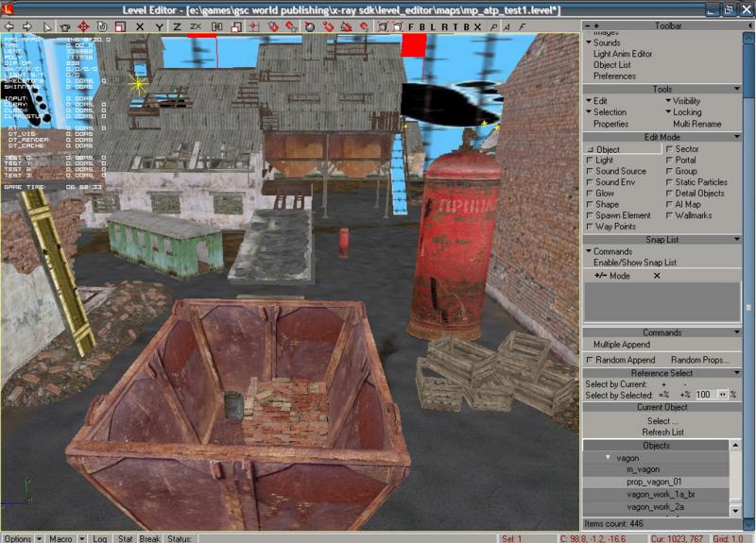
Task: Toggle the Glow edit mode checkbox
Action: coord(589,194)
